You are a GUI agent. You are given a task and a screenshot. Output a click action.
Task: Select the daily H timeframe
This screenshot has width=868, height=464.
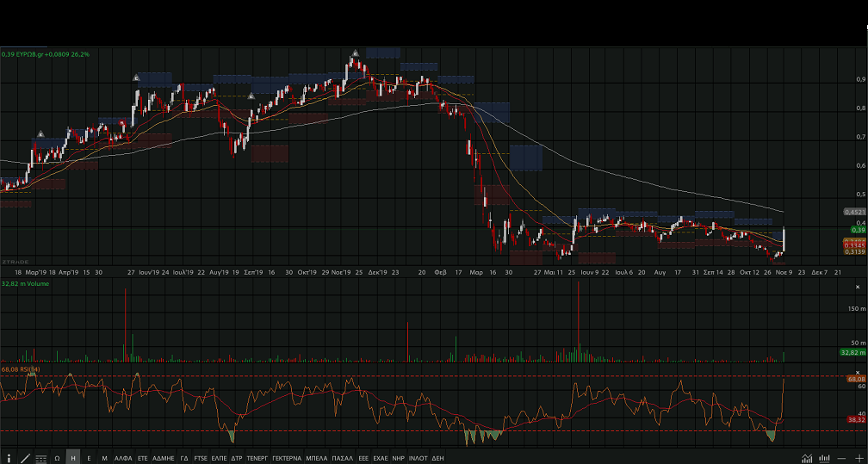tap(73, 458)
